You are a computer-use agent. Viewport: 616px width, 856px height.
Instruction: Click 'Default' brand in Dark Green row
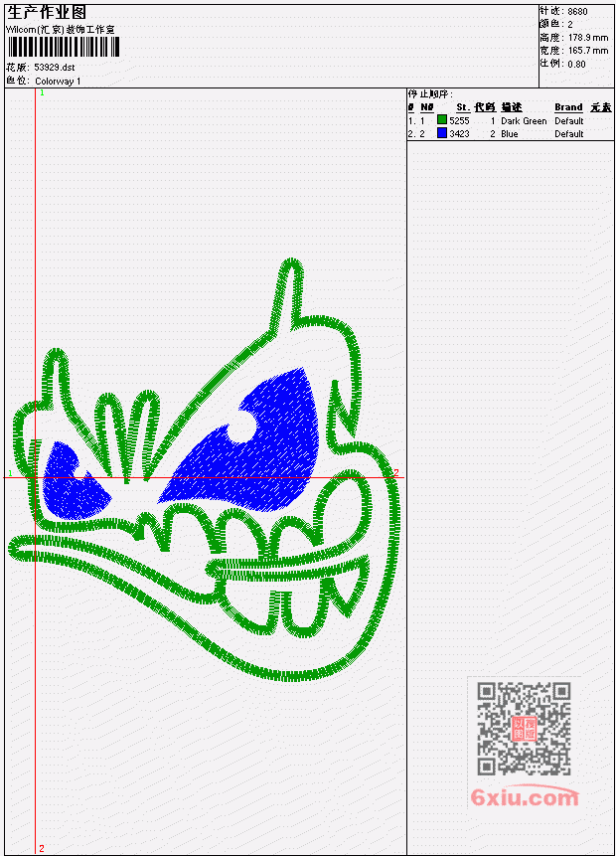tap(569, 121)
